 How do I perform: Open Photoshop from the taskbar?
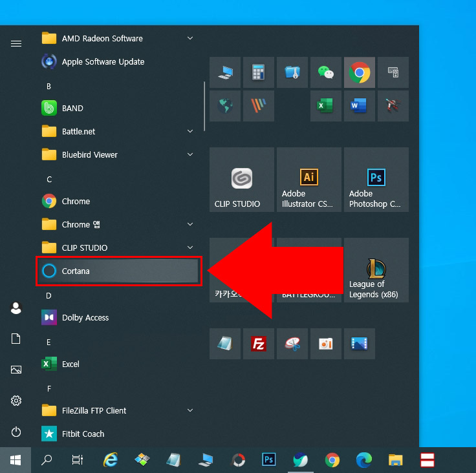coord(268,460)
